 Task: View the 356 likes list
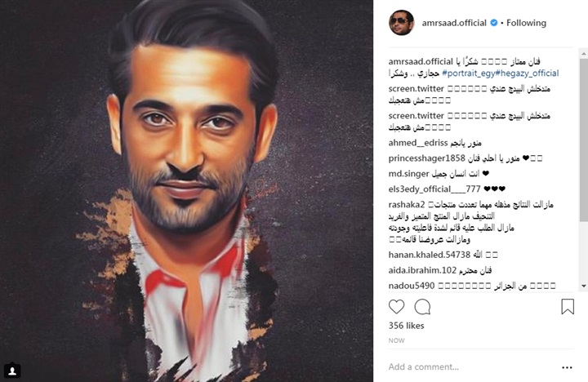click(x=406, y=326)
